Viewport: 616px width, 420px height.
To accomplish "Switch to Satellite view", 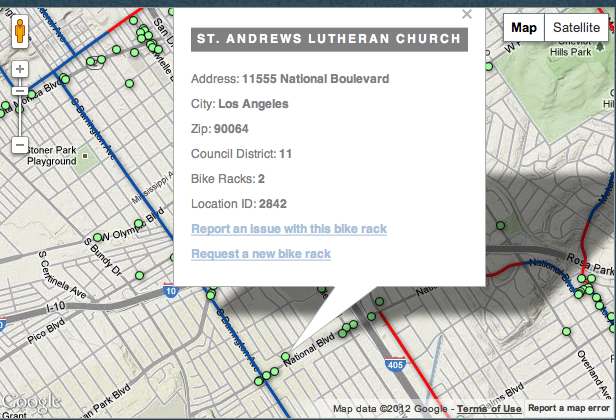I will pyautogui.click(x=576, y=28).
